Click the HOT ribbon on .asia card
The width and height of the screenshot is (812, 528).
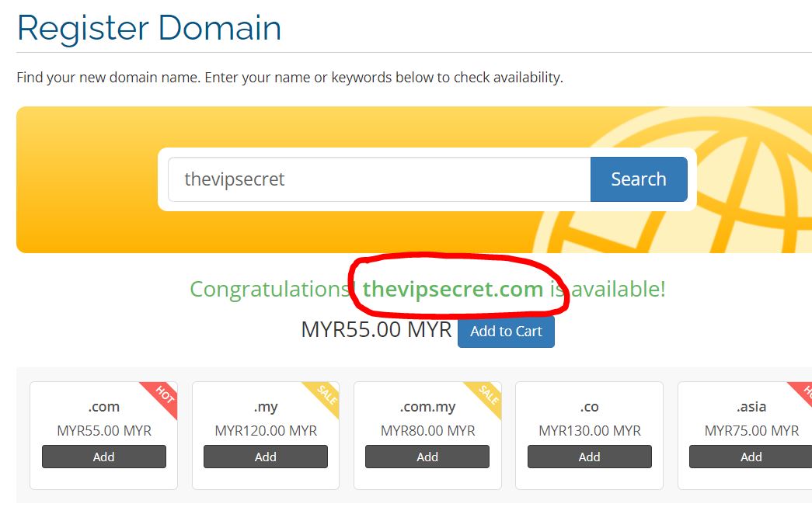802,392
